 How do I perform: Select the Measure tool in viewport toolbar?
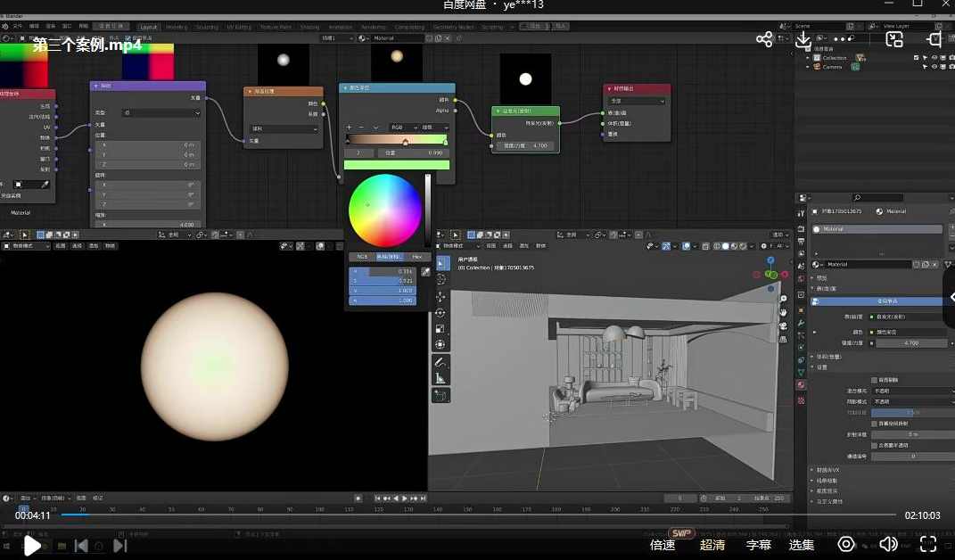(440, 378)
